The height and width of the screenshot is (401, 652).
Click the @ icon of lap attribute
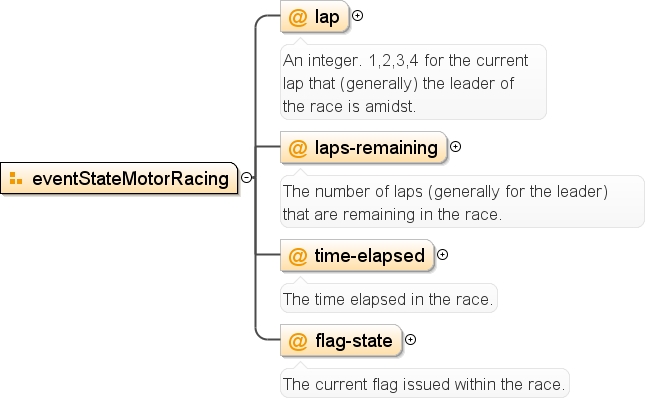click(x=298, y=17)
